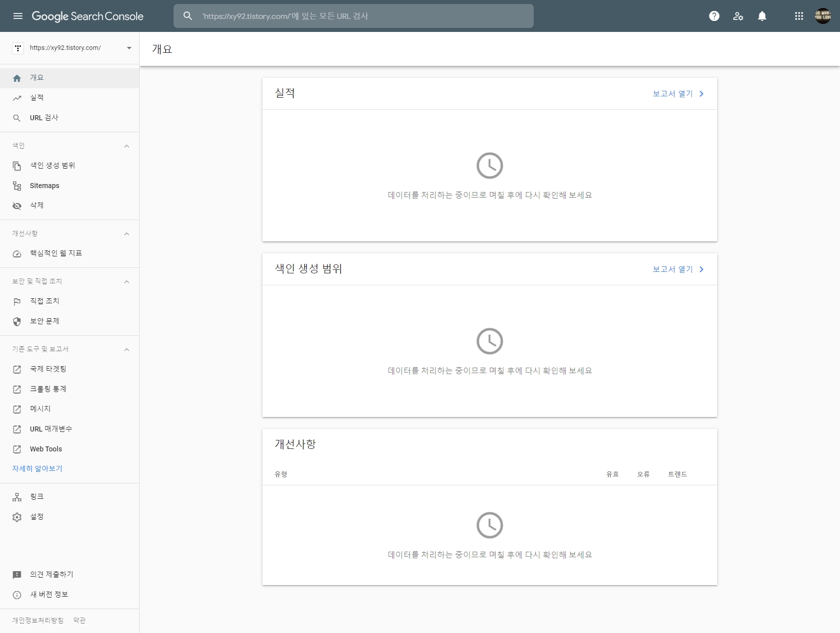The width and height of the screenshot is (840, 633).
Task: Click Google Search Console logo
Action: [87, 16]
